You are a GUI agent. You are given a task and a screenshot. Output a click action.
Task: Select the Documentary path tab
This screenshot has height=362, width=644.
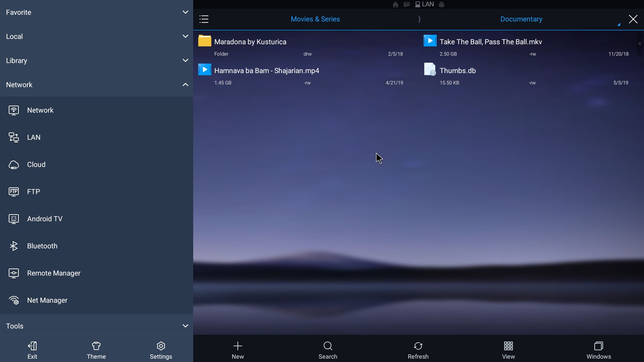(x=521, y=19)
